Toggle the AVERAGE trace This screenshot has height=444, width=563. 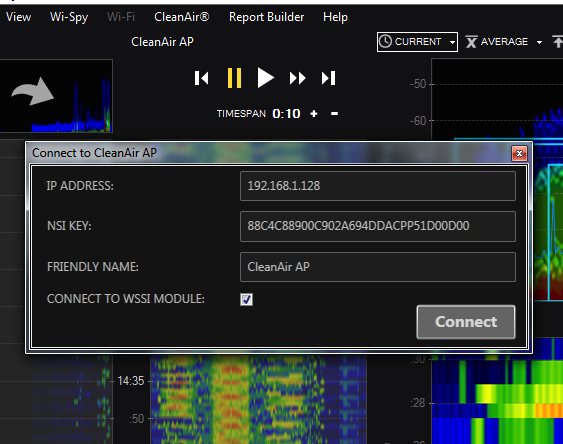(497, 42)
